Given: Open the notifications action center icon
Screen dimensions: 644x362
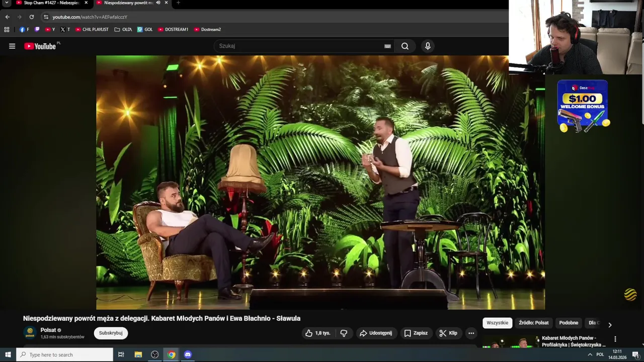Looking at the screenshot, I should pos(635,354).
